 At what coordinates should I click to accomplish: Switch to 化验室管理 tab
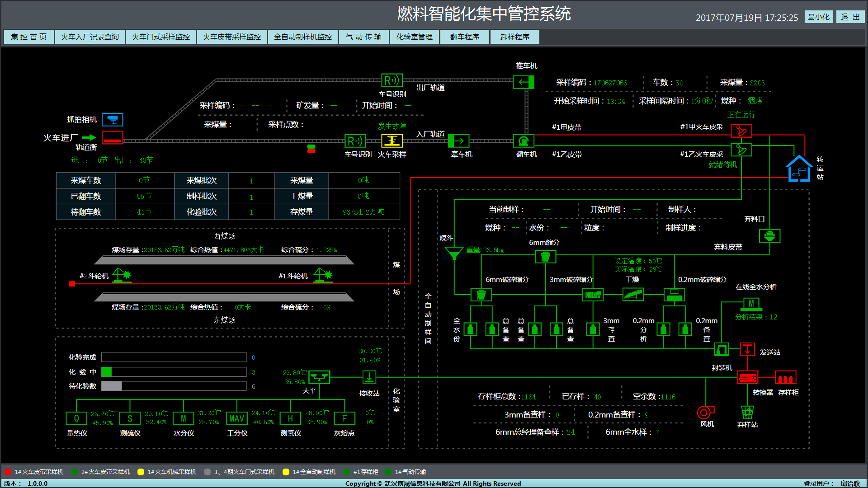[414, 37]
